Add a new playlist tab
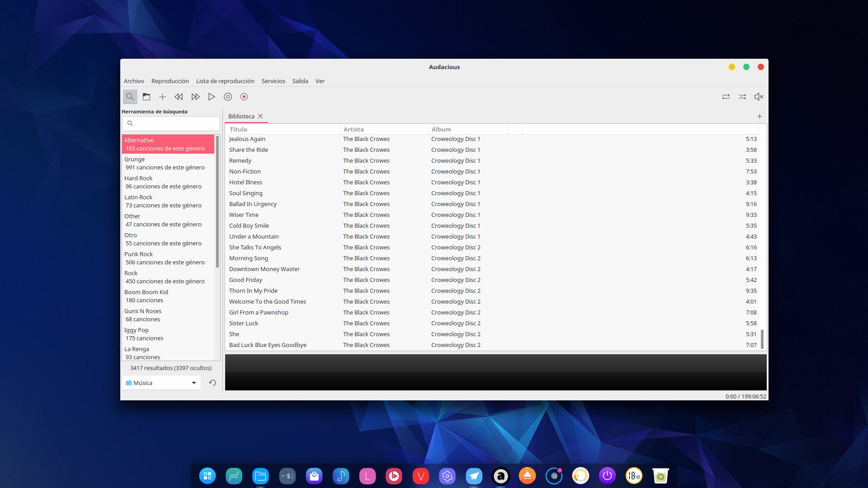 (759, 116)
